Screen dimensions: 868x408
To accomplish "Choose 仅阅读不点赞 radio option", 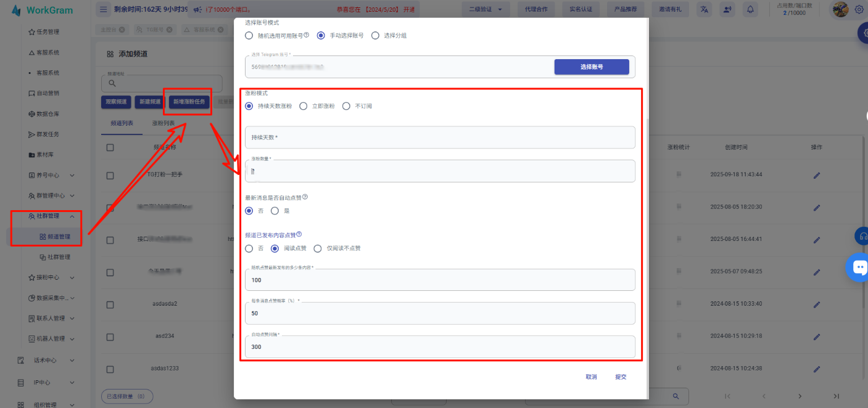I will click(318, 248).
